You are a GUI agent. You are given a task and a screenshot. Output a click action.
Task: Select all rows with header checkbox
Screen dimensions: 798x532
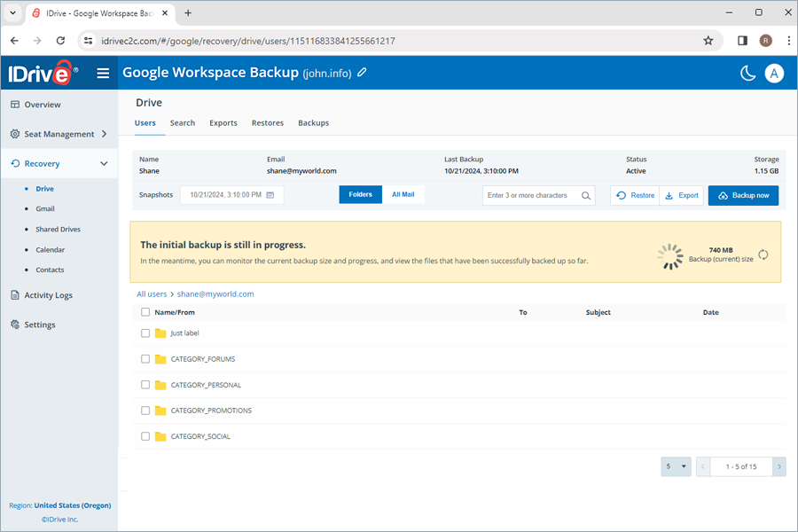(145, 312)
